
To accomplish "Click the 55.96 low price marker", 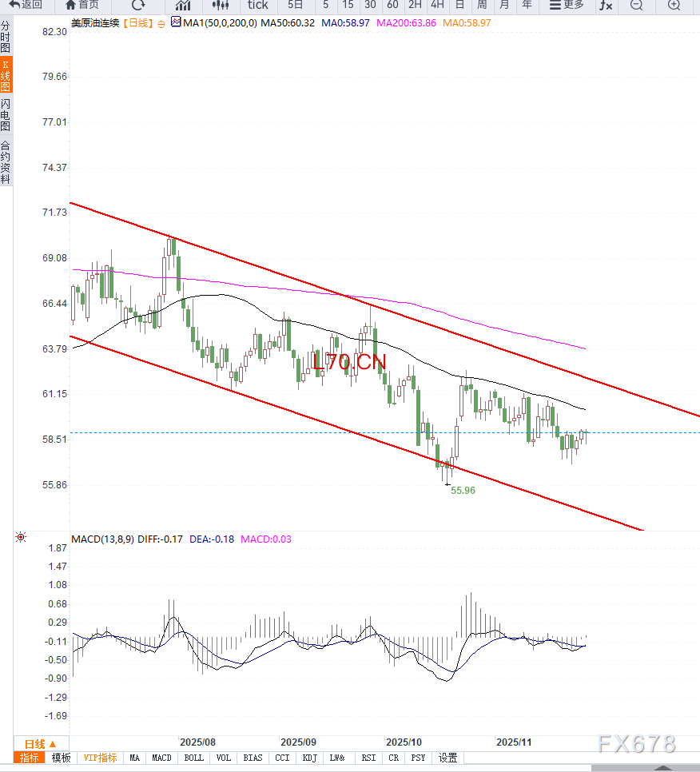I will [x=463, y=491].
